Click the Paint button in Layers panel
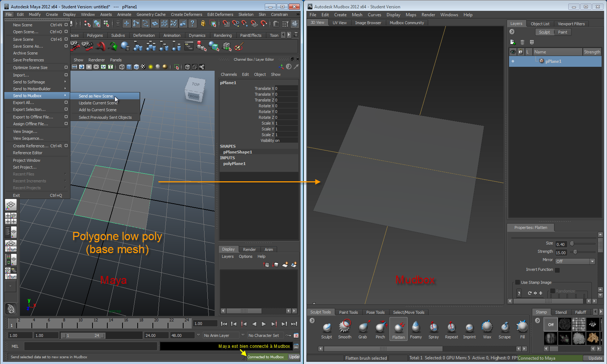 563,32
